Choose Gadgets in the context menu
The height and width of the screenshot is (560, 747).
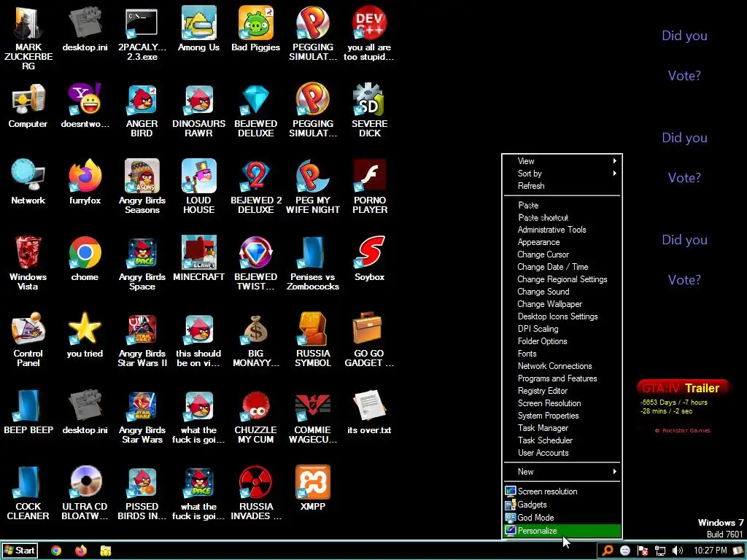click(562, 505)
